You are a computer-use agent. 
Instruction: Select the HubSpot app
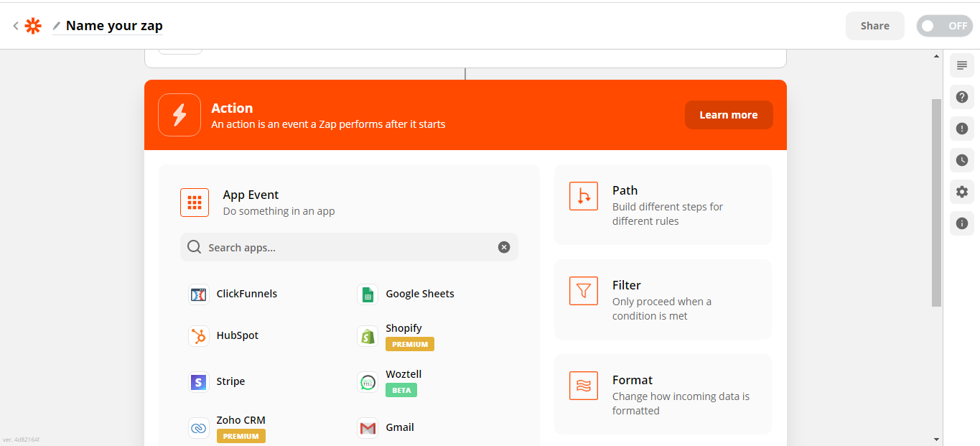pyautogui.click(x=223, y=335)
